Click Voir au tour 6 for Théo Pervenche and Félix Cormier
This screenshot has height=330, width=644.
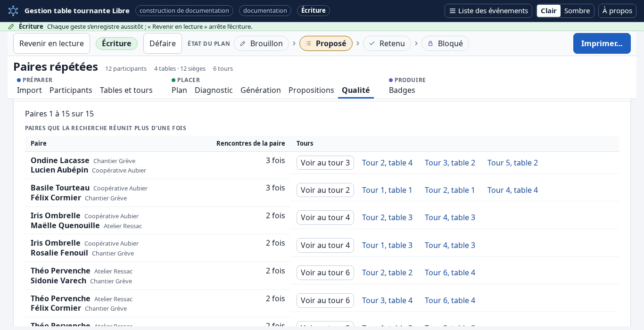tap(325, 300)
